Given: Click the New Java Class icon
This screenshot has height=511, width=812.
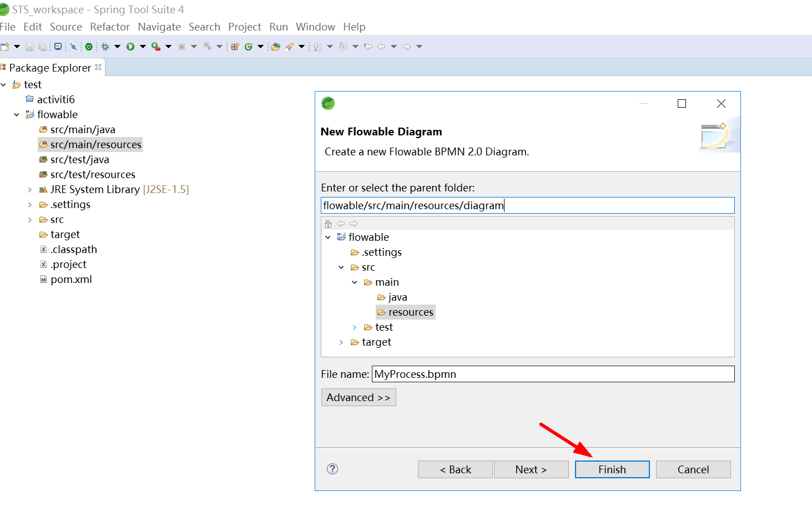Looking at the screenshot, I should pyautogui.click(x=249, y=47).
